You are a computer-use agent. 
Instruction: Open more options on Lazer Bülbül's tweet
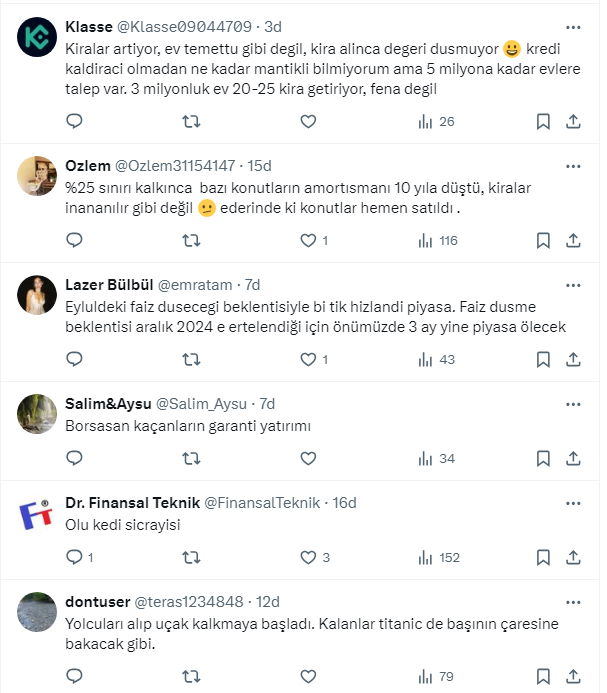coord(573,284)
